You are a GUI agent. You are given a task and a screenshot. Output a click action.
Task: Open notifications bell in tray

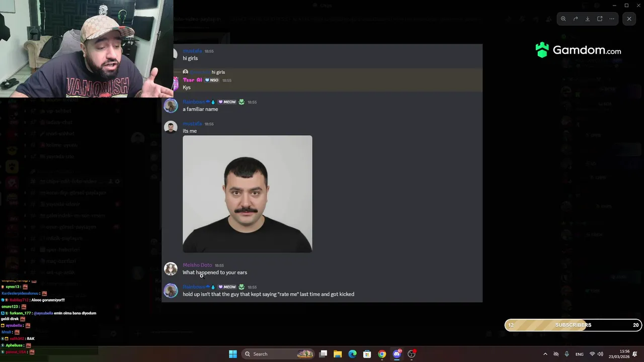coord(635,354)
